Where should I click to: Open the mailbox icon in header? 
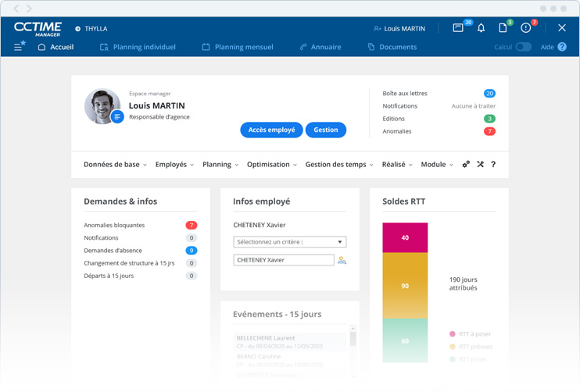pos(458,28)
